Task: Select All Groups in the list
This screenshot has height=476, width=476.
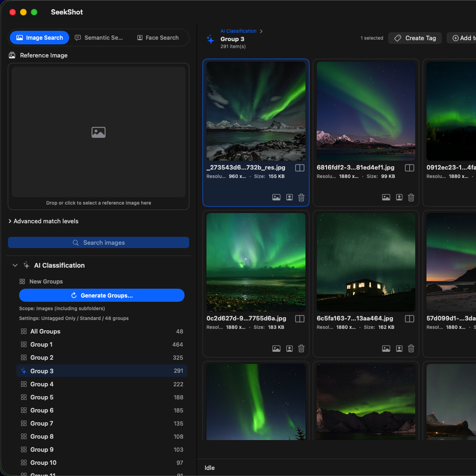Action: (102, 332)
